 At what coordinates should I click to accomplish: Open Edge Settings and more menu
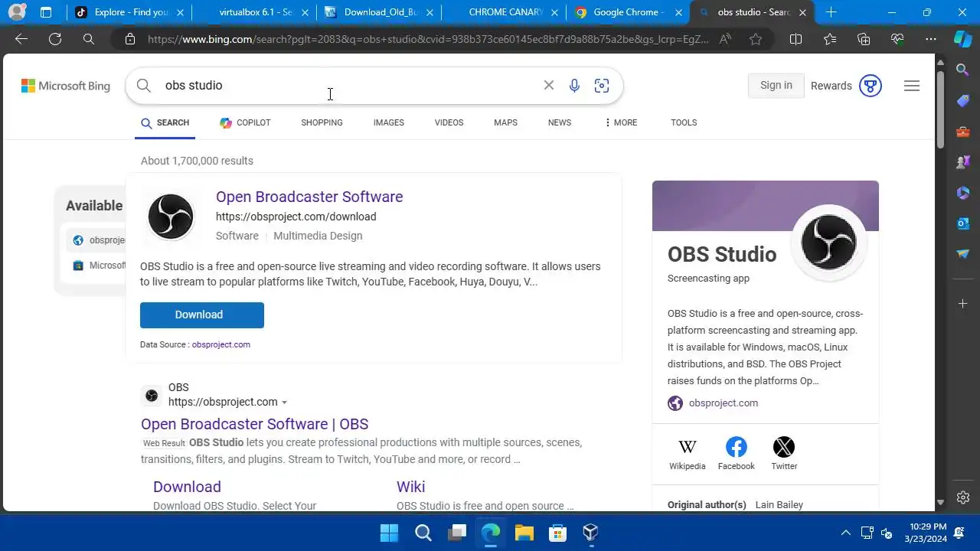pos(931,39)
